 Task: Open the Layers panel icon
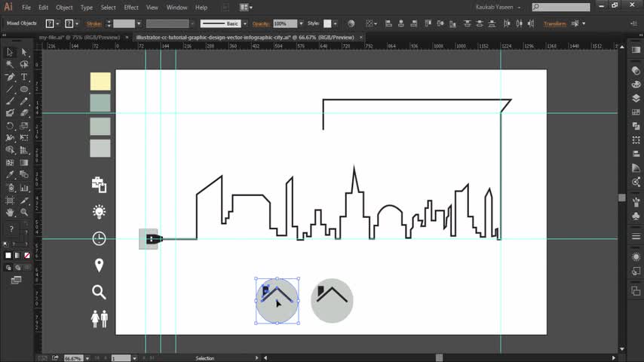pyautogui.click(x=636, y=98)
